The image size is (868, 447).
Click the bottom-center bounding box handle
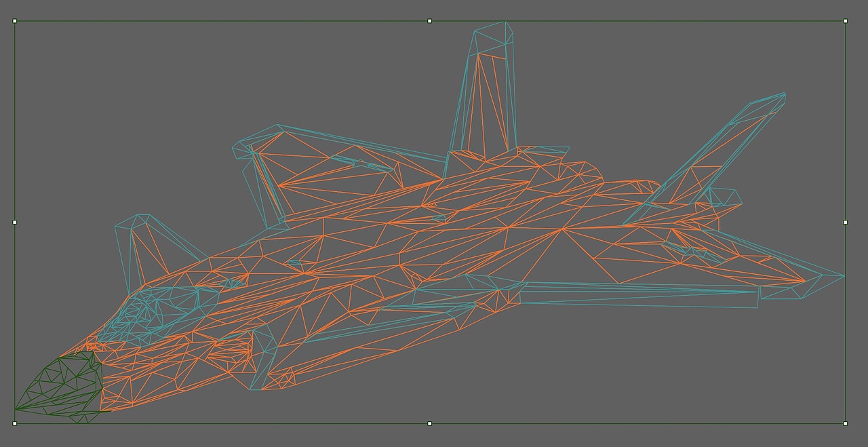click(430, 423)
